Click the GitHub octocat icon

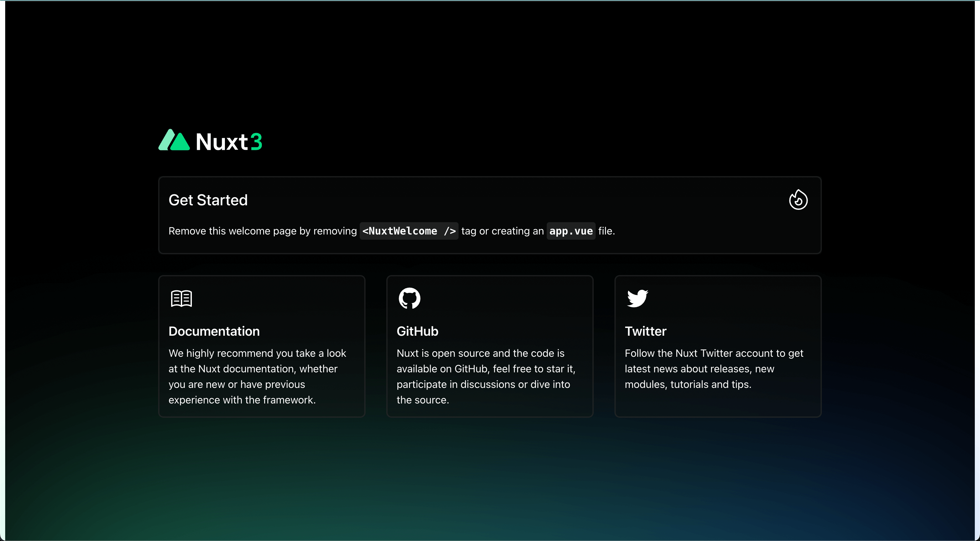point(409,298)
